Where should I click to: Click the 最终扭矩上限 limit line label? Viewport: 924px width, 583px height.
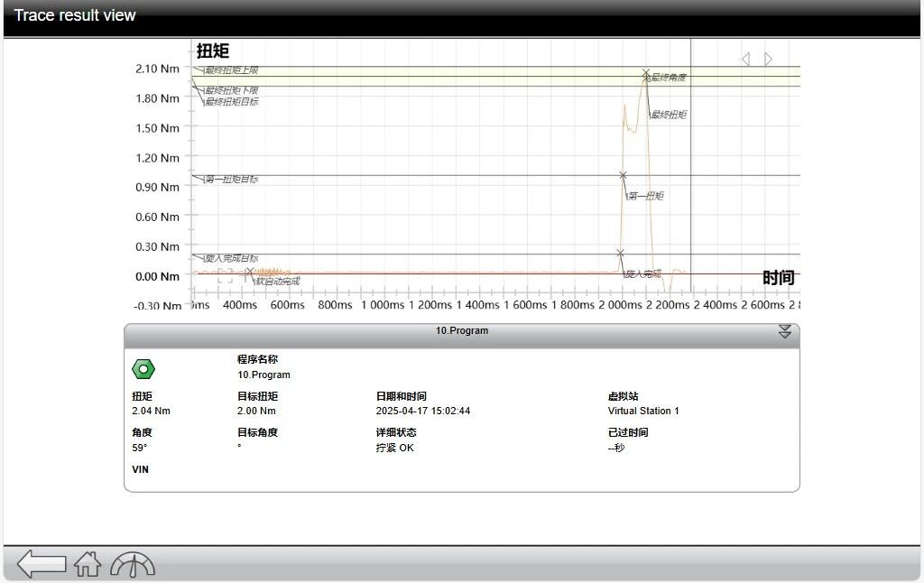coord(231,70)
